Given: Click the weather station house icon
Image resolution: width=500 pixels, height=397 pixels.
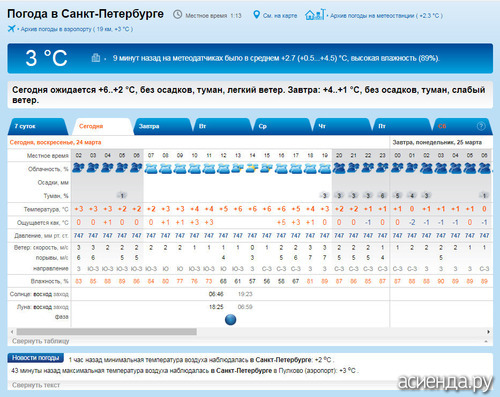Looking at the screenshot, I should tap(315, 14).
